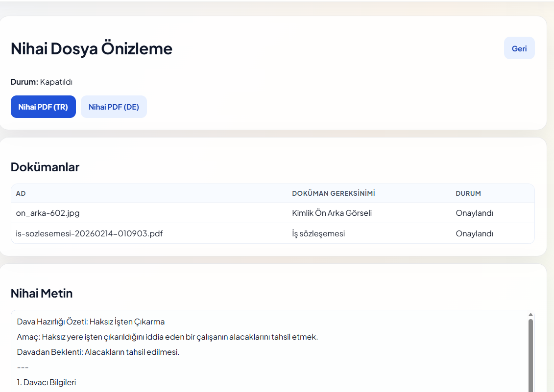Click the Geri back button

[x=519, y=48]
